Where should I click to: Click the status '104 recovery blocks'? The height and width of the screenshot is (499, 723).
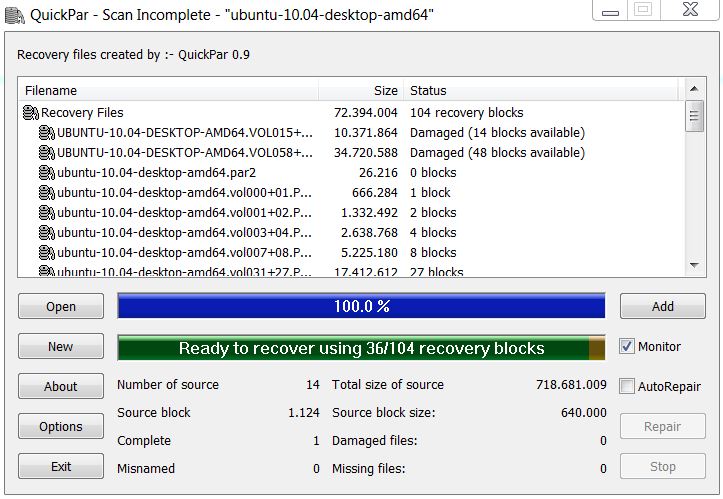[x=467, y=113]
